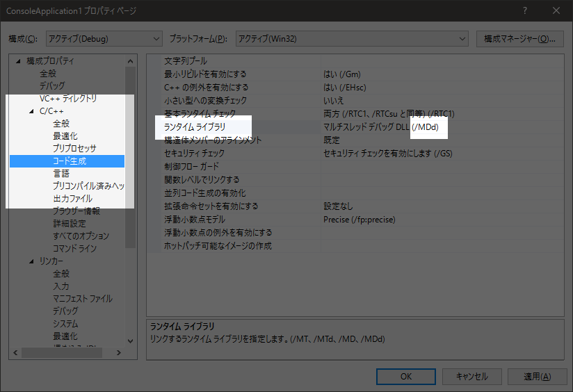Click the tree horizontal scroll left arrow
Image resolution: width=573 pixels, height=392 pixels.
click(15, 353)
